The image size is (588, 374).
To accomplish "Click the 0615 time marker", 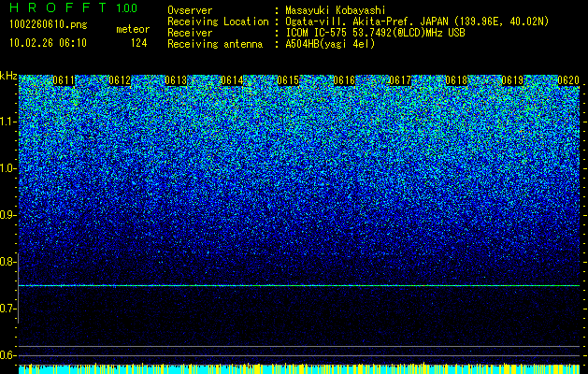I will click(x=288, y=80).
